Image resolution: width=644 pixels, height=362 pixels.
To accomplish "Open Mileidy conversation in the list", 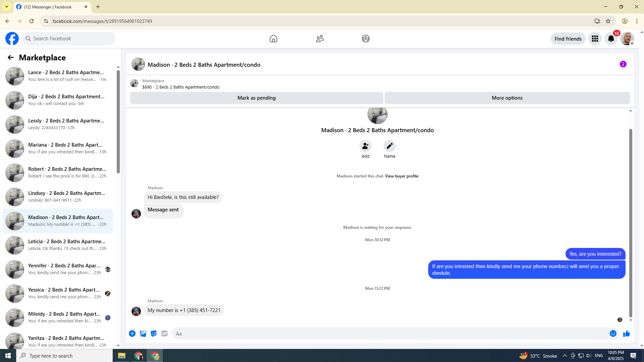I will [58, 318].
